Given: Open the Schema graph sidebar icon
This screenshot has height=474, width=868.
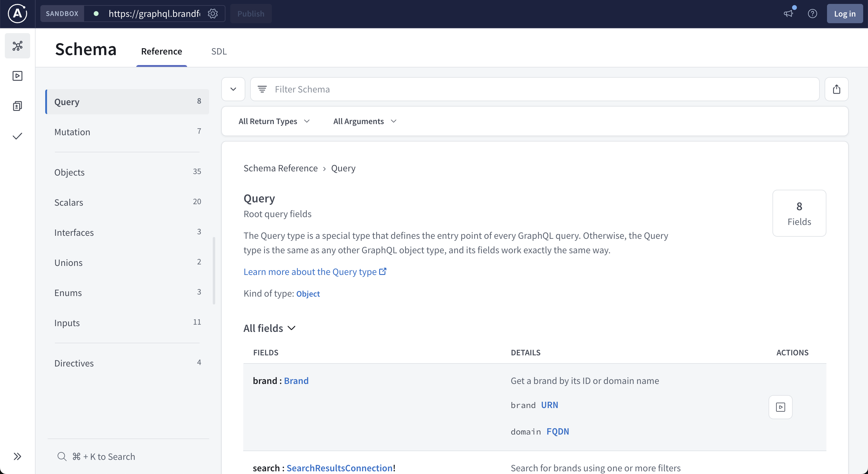Looking at the screenshot, I should 17,46.
